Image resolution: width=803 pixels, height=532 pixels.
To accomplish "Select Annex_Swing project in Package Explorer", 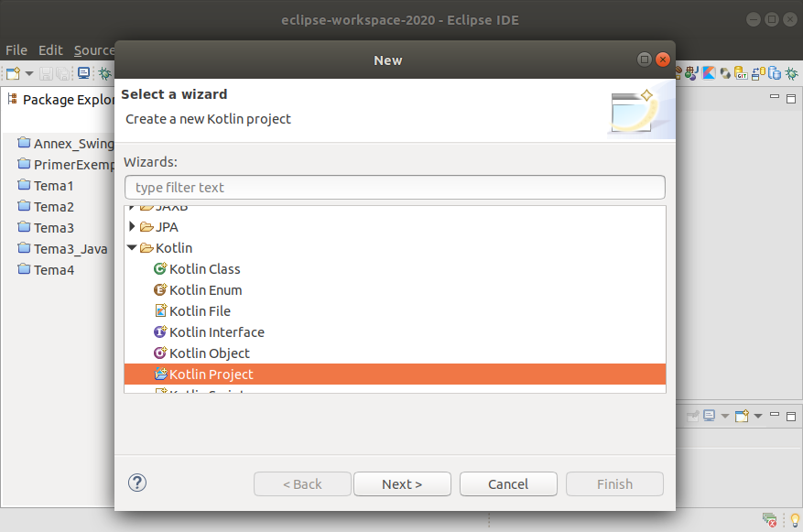I will [x=66, y=144].
